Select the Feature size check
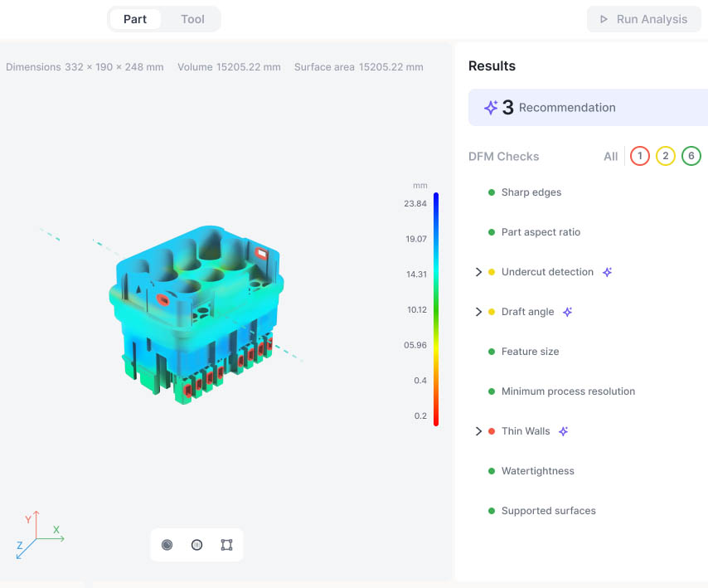This screenshot has width=708, height=588. [x=530, y=352]
